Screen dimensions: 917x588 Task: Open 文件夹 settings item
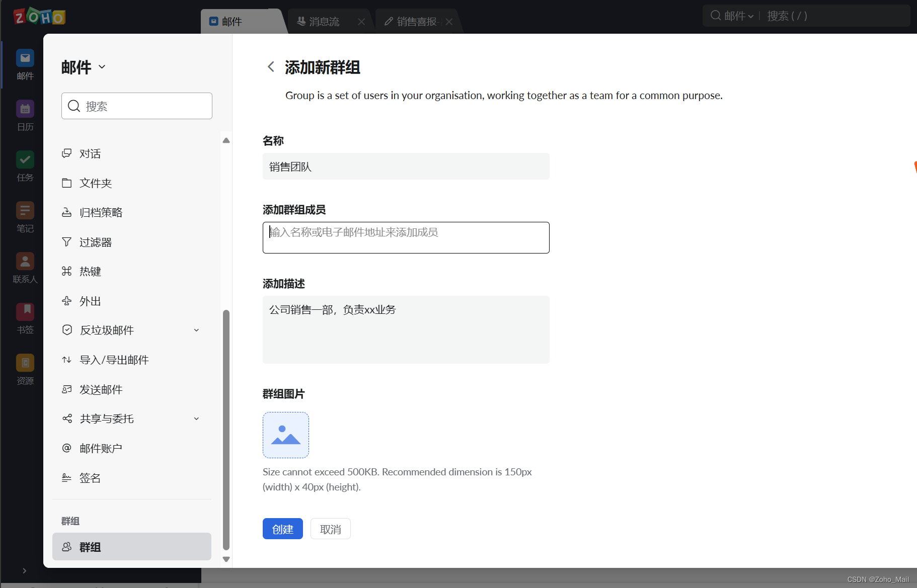(x=132, y=183)
